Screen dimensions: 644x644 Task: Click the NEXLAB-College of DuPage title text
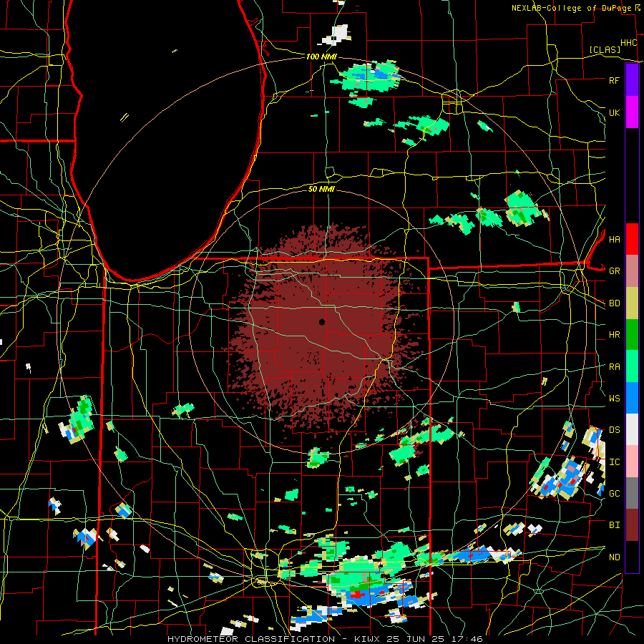coord(571,8)
